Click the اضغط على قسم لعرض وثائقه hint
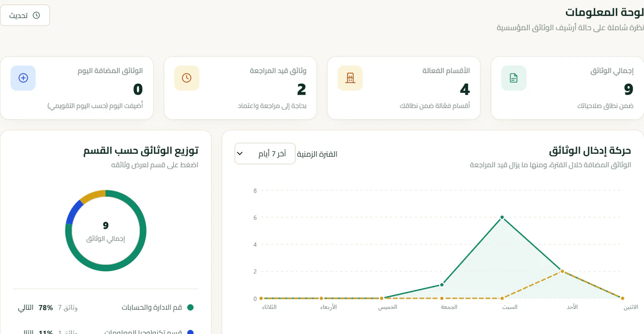 [155, 165]
